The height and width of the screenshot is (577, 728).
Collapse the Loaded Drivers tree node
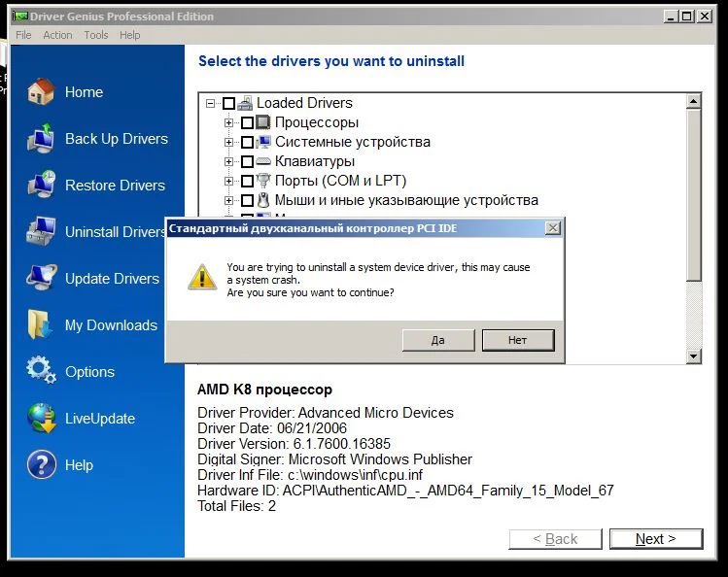pos(210,103)
